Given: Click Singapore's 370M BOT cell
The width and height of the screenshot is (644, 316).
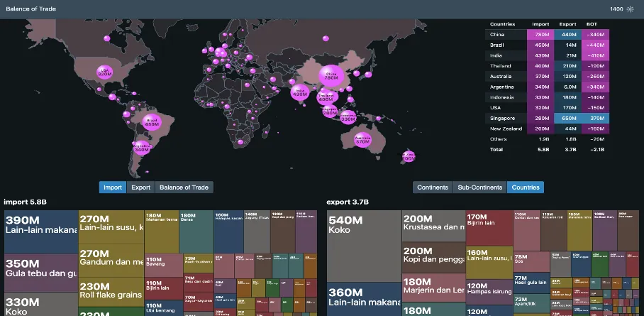Looking at the screenshot, I should click(595, 119).
